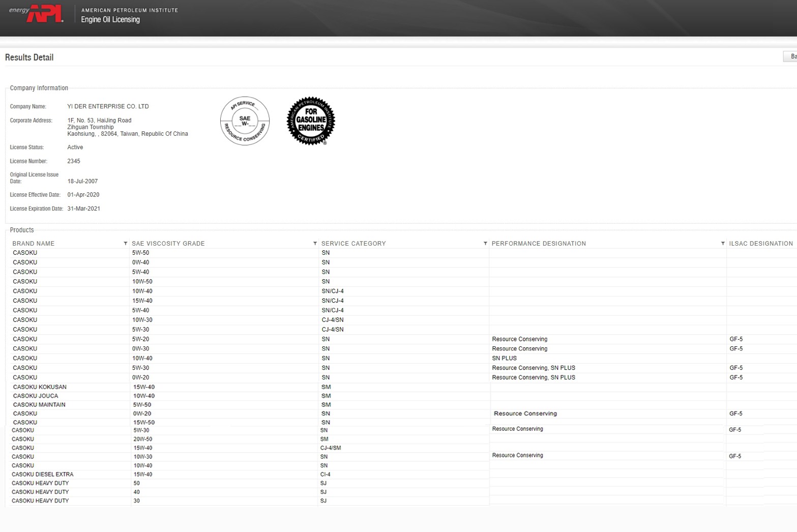Select license status value Active
Viewport: 797px width, 532px height.
tap(75, 147)
